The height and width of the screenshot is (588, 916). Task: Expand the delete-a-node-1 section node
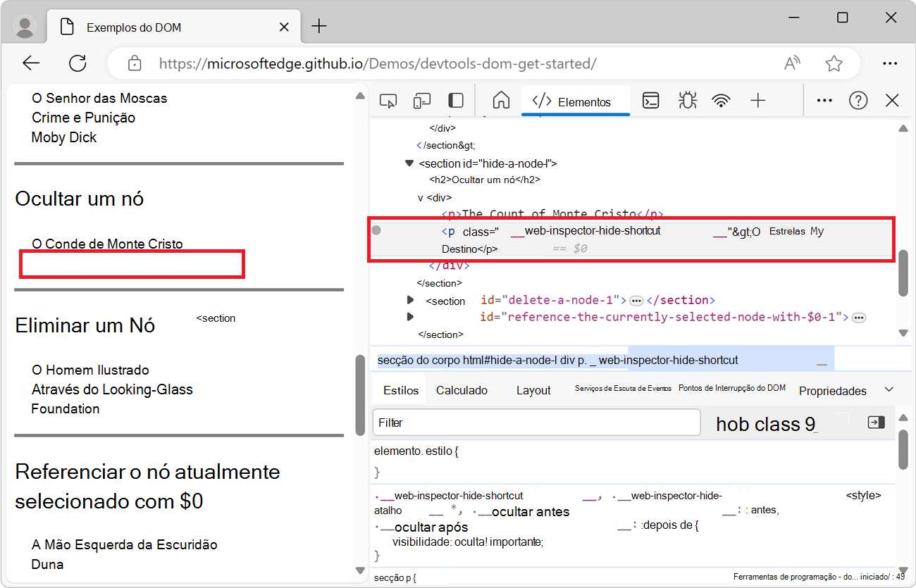tap(410, 300)
